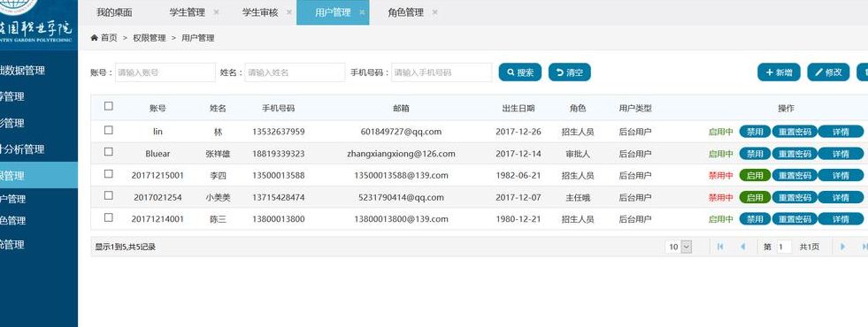Open 详情 for 小美美
The height and width of the screenshot is (327, 868).
(x=841, y=197)
